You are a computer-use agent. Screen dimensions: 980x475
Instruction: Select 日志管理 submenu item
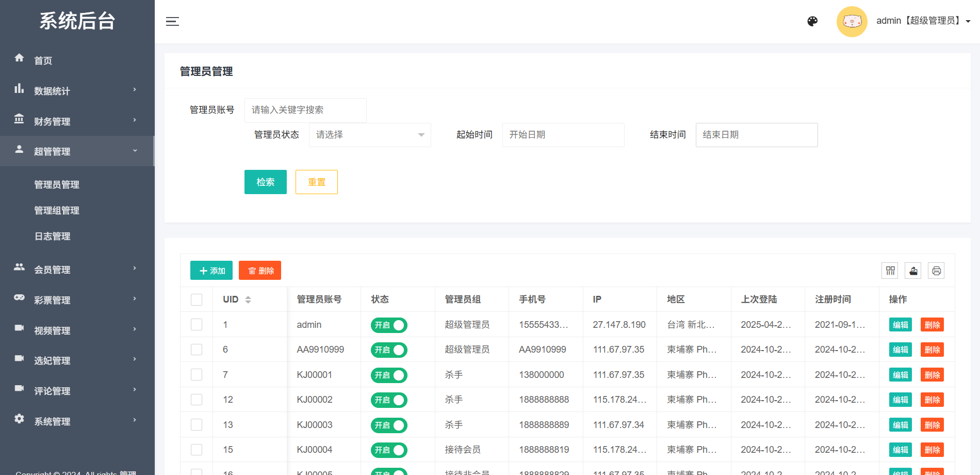click(52, 236)
